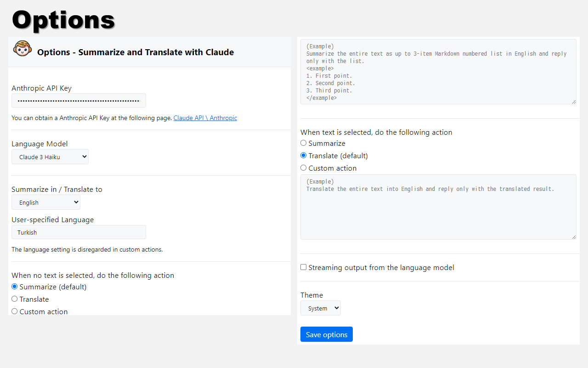Viewport: 588px width, 368px height.
Task: Choose Translate when no text is selected
Action: (15, 299)
